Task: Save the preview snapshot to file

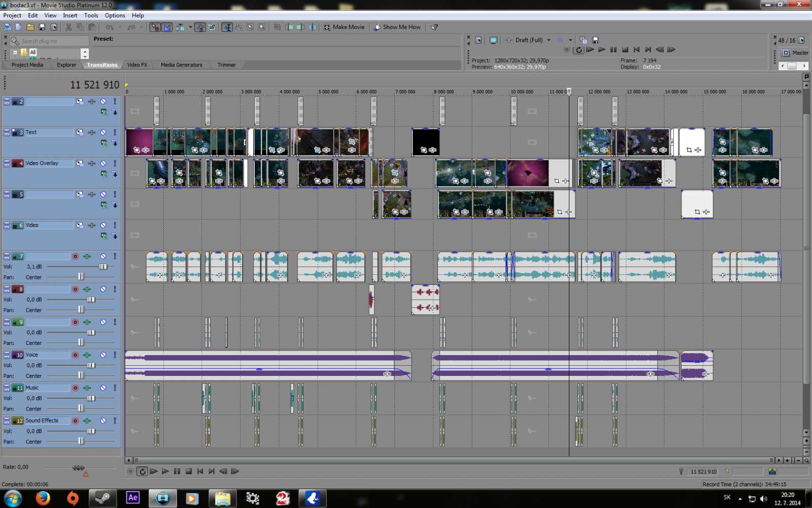Action: click(x=595, y=40)
